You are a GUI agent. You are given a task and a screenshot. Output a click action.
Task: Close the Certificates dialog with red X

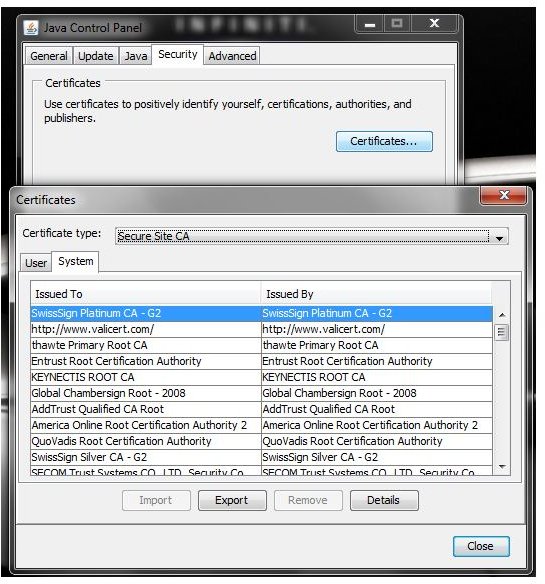click(x=504, y=195)
